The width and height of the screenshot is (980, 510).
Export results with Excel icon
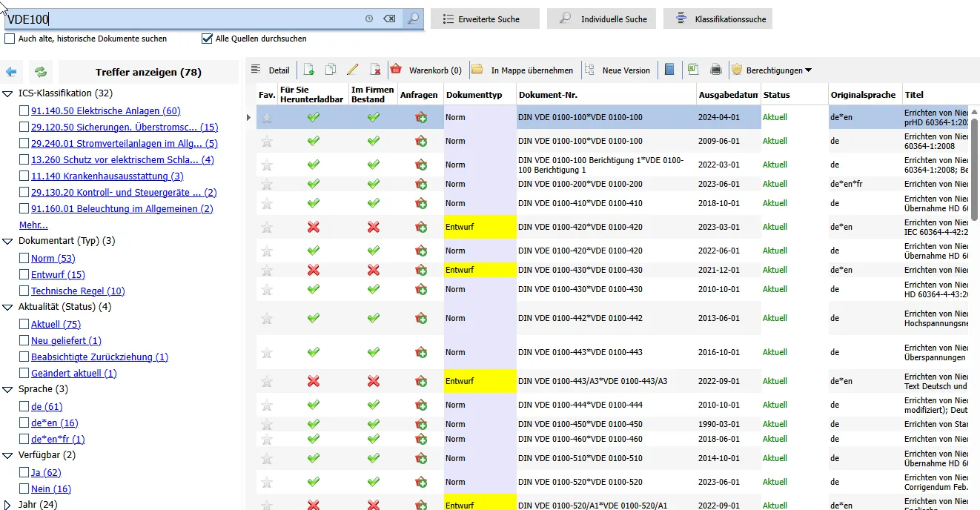(x=692, y=70)
